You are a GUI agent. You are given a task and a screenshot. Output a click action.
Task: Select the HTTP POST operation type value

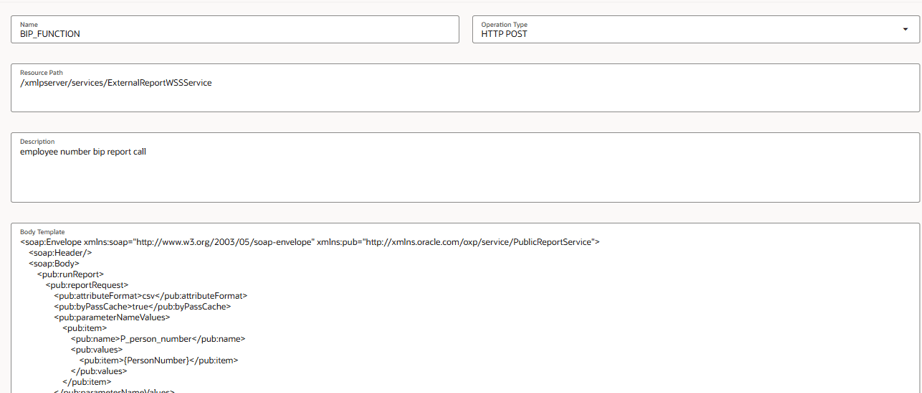pos(504,34)
